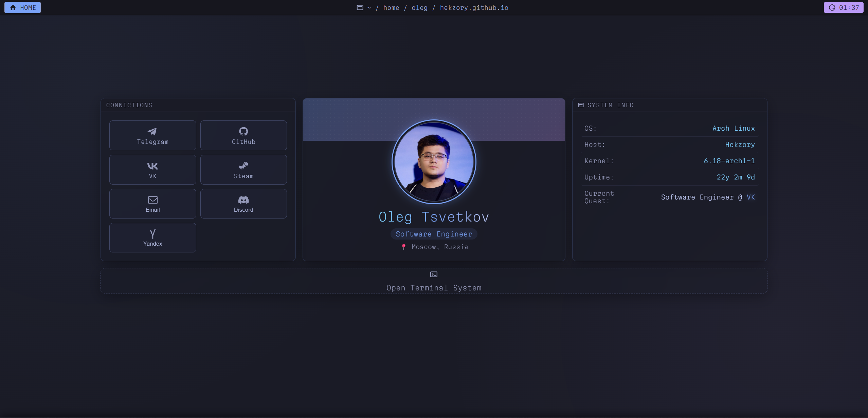Click the red location pin icon

(x=403, y=247)
